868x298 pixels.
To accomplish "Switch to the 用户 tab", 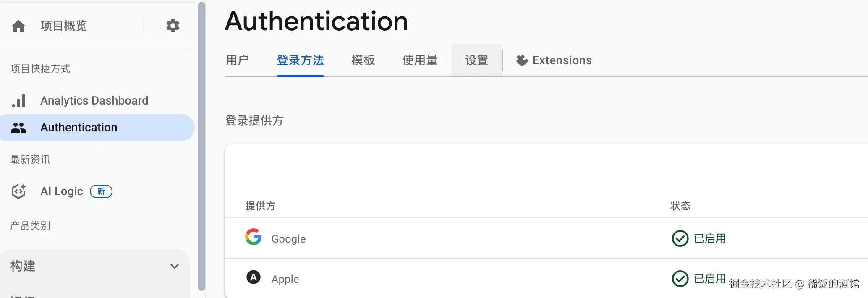I will coord(237,60).
